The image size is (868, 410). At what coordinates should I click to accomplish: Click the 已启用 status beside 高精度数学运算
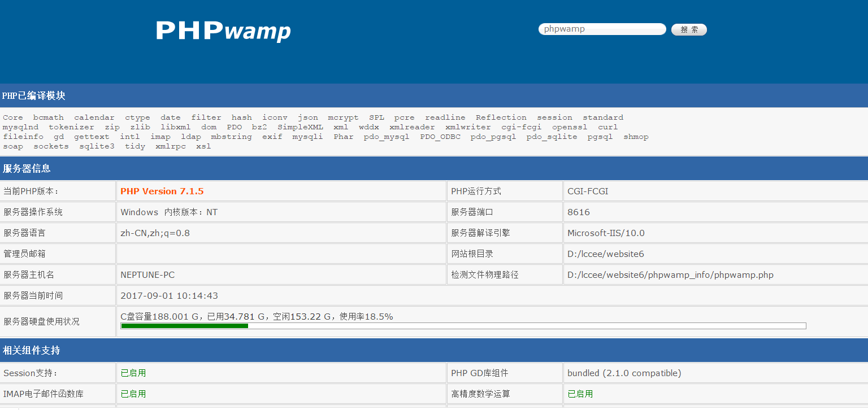(580, 394)
